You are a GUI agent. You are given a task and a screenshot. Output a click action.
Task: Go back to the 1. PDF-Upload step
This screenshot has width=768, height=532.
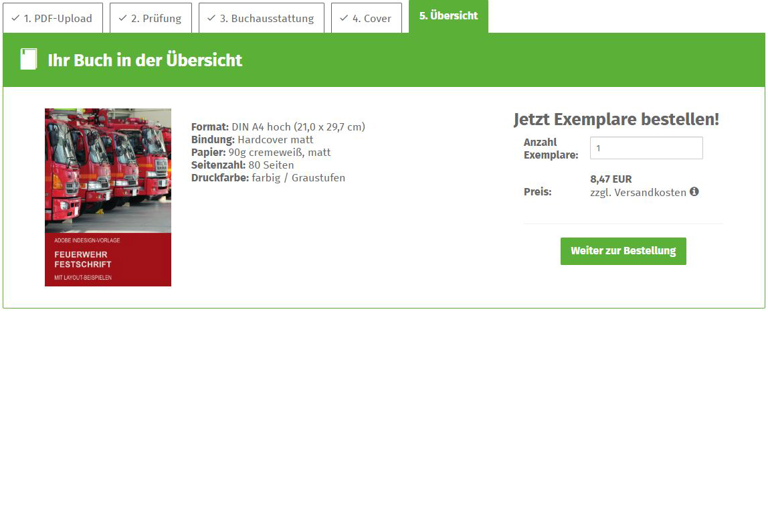click(x=53, y=18)
